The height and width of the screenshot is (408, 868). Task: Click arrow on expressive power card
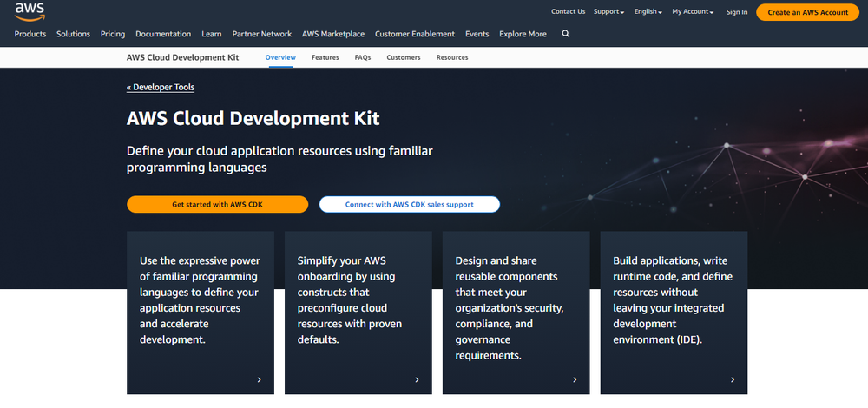[259, 379]
